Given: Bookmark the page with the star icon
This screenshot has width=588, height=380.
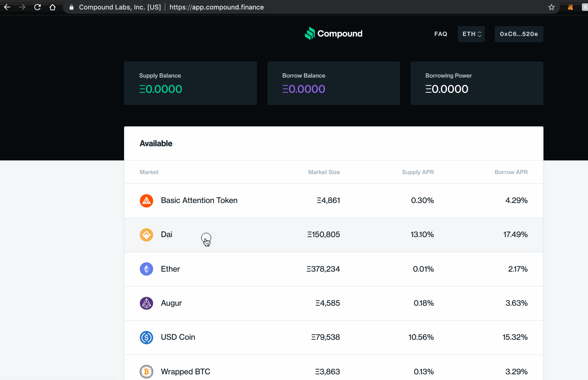Looking at the screenshot, I should 551,7.
